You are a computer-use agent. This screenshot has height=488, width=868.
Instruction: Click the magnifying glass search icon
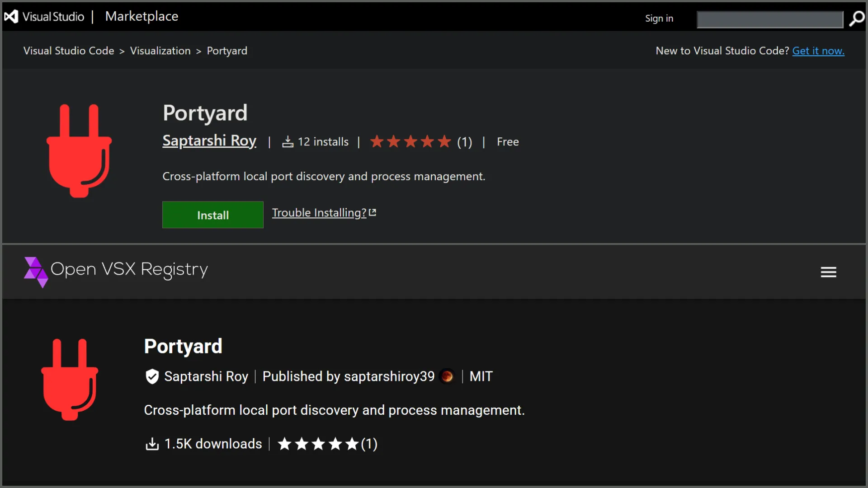pos(856,19)
